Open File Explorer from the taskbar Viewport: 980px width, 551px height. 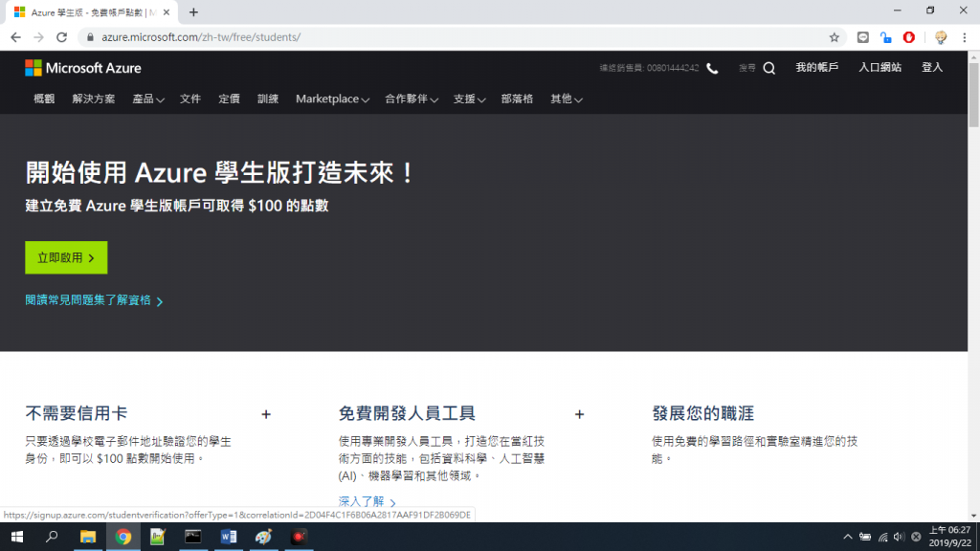(x=87, y=537)
